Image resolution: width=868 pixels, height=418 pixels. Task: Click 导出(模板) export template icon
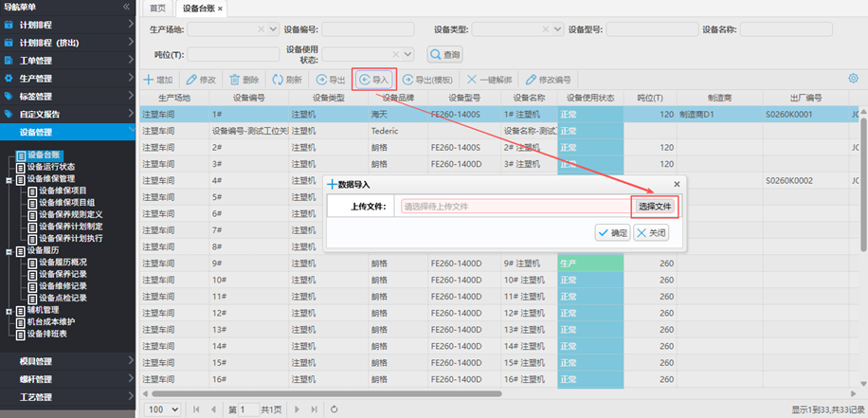point(408,80)
